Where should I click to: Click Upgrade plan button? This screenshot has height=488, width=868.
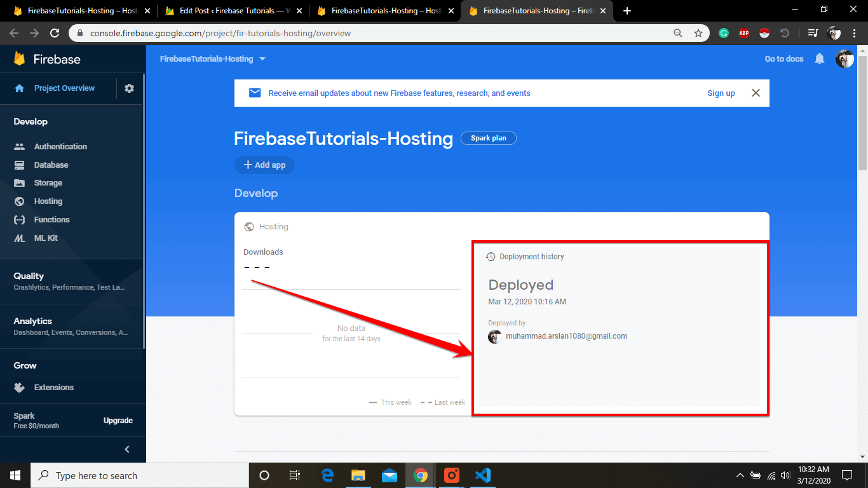(118, 421)
